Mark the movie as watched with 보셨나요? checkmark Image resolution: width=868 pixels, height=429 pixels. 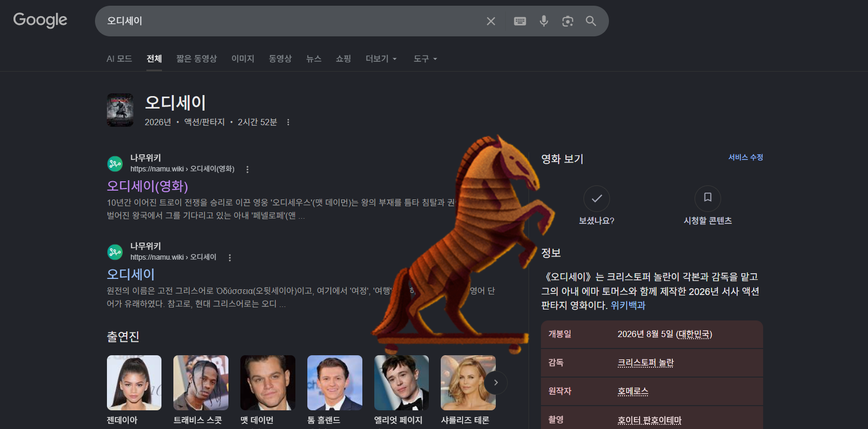tap(596, 198)
